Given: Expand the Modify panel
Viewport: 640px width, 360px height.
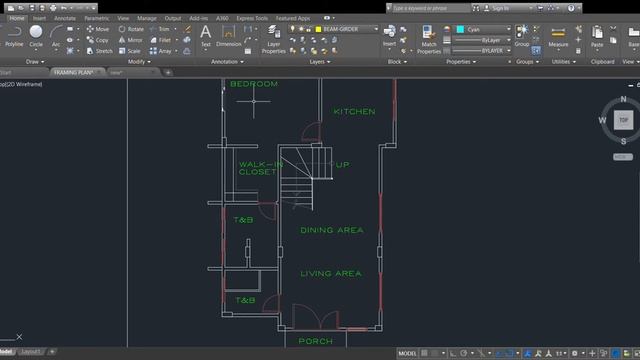Looking at the screenshot, I should pyautogui.click(x=139, y=62).
